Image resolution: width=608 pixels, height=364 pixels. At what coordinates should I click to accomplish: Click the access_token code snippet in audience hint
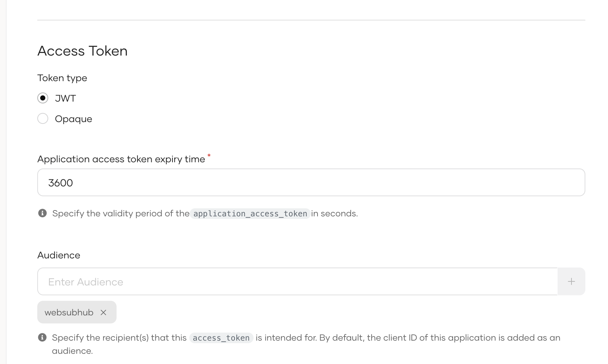click(x=221, y=338)
